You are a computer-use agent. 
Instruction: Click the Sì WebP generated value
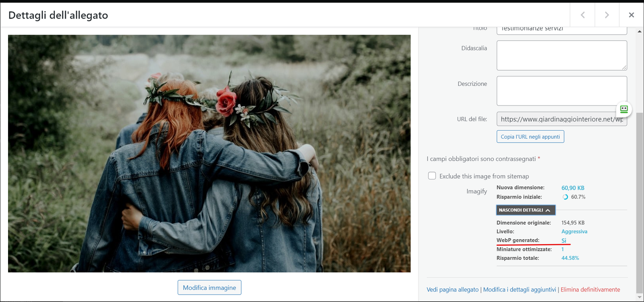[564, 241]
